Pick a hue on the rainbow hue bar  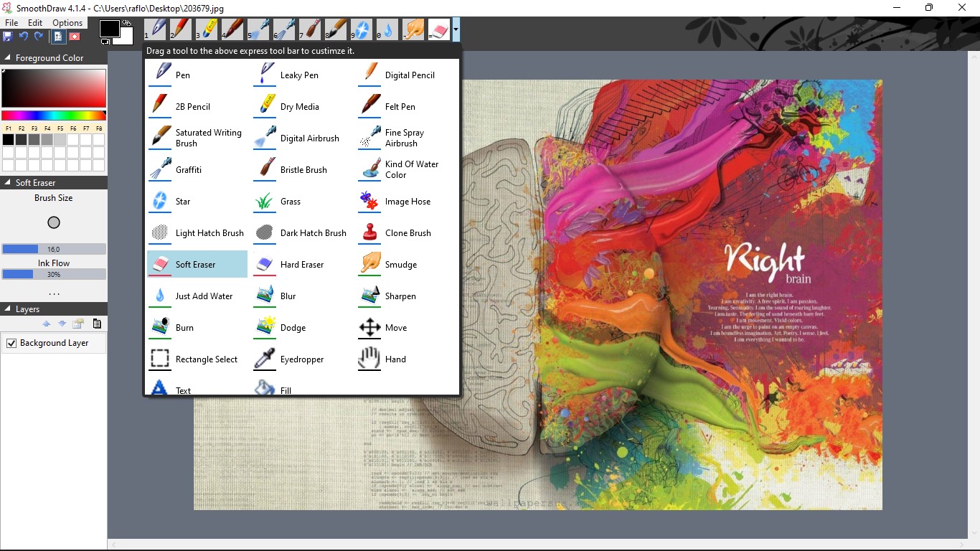[x=54, y=116]
